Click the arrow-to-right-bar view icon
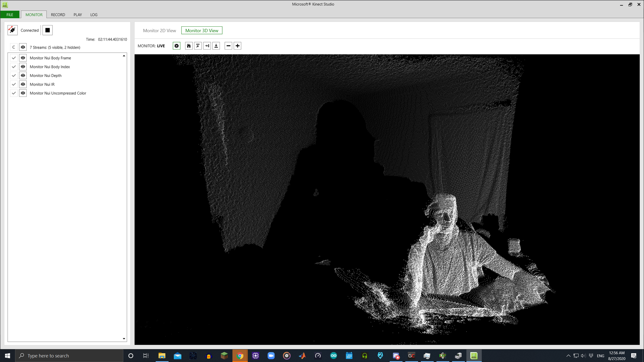This screenshot has height=362, width=644. point(207,46)
